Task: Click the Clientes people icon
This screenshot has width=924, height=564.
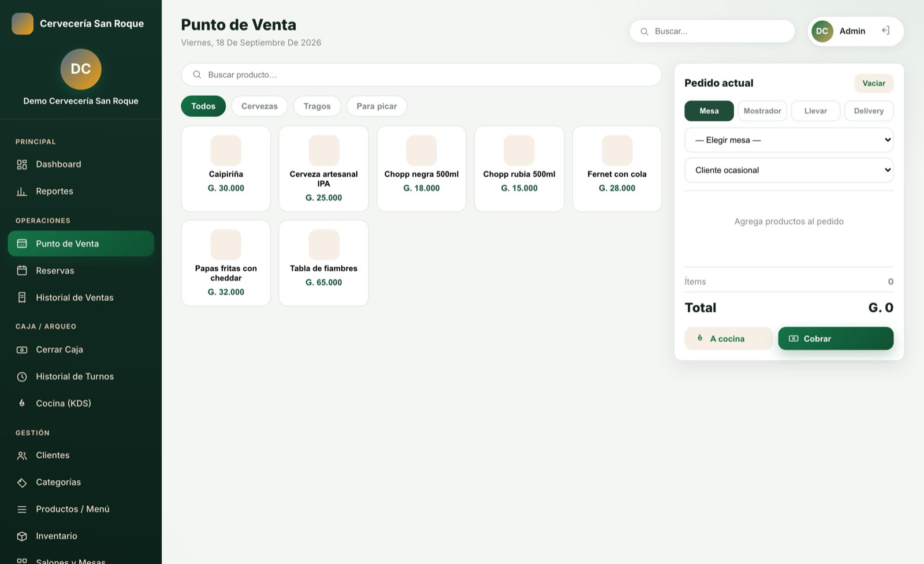Action: tap(22, 456)
